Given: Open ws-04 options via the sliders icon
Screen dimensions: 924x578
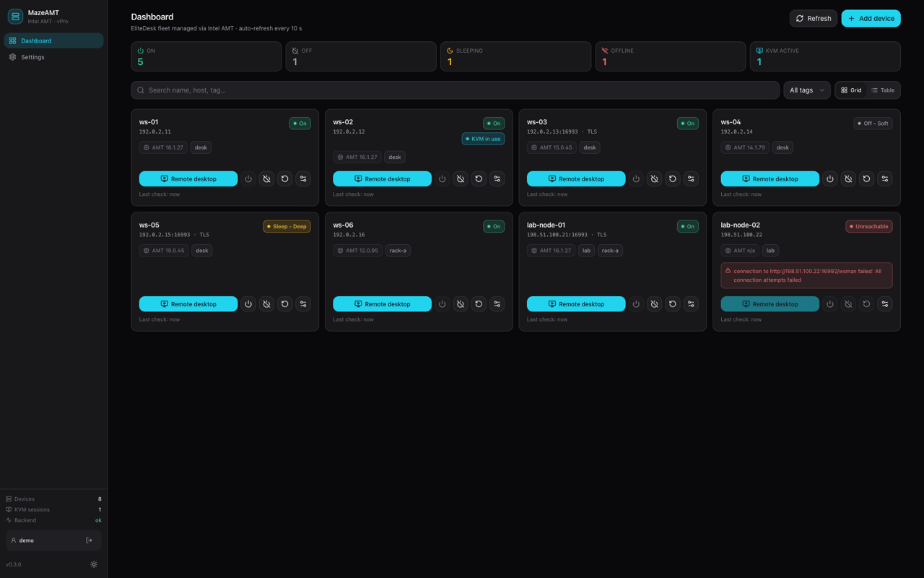Looking at the screenshot, I should (885, 178).
